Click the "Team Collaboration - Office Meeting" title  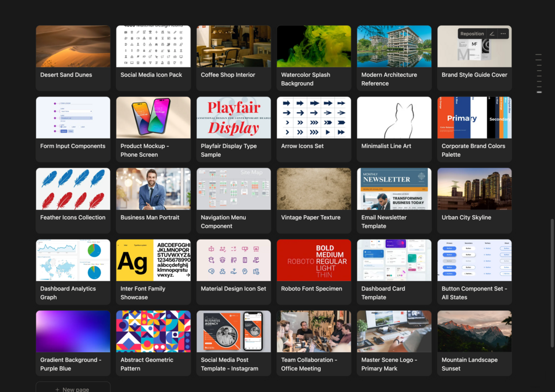pyautogui.click(x=309, y=364)
